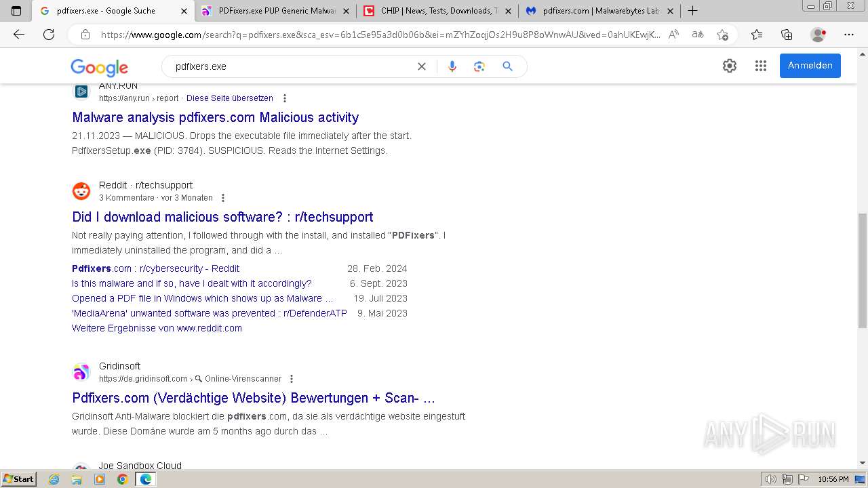Screen dimensions: 868x488
Task: Launch Chrome from the taskbar
Action: pos(122,479)
